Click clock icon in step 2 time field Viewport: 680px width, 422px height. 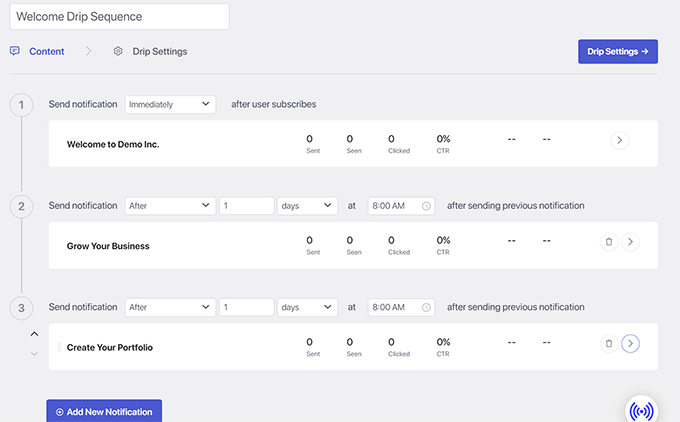point(426,206)
